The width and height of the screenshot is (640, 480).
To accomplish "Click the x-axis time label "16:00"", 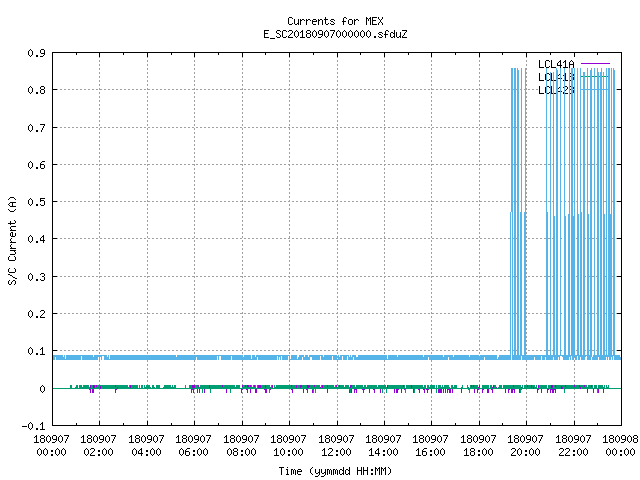I will point(430,452).
